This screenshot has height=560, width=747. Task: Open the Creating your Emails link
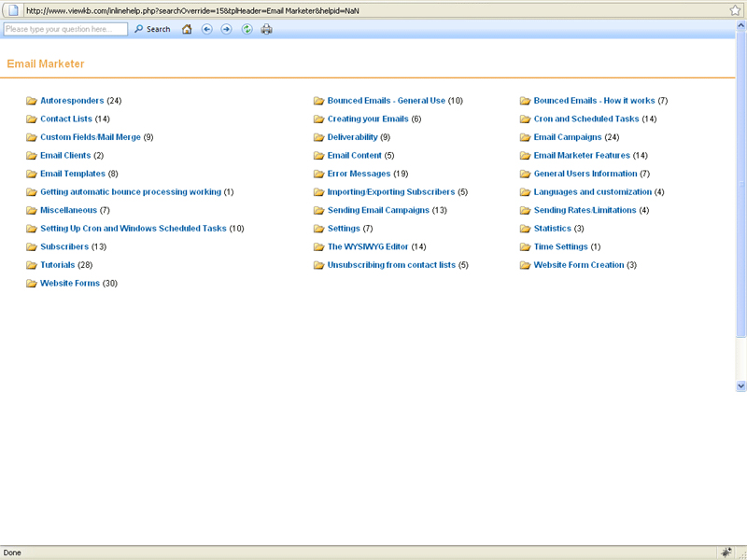pyautogui.click(x=368, y=119)
